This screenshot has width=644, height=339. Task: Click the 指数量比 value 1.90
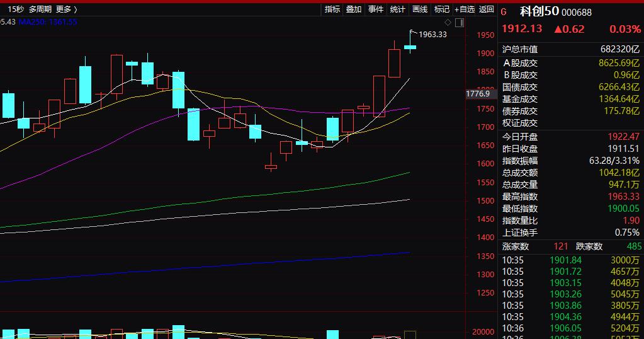click(x=631, y=221)
